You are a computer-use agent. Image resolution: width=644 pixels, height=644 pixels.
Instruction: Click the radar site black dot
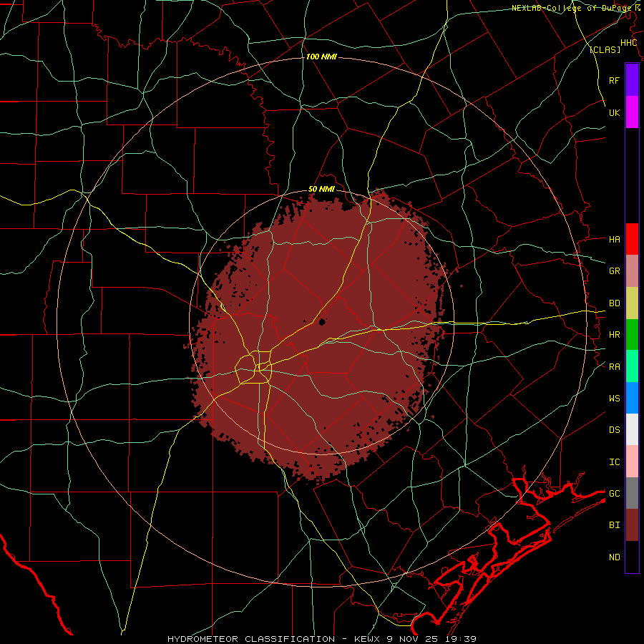(321, 322)
